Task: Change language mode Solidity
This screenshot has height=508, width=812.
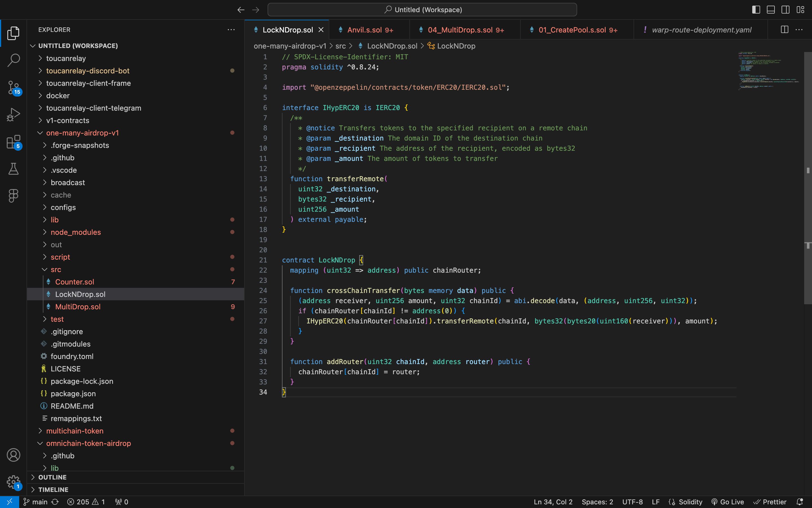Action: click(x=690, y=502)
